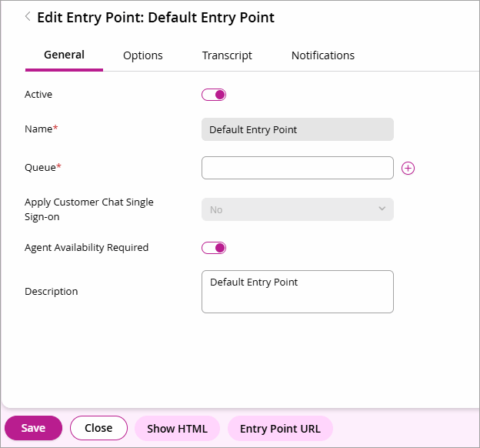Screen dimensions: 480x448
Task: Click inside the Description text area
Action: tap(297, 292)
